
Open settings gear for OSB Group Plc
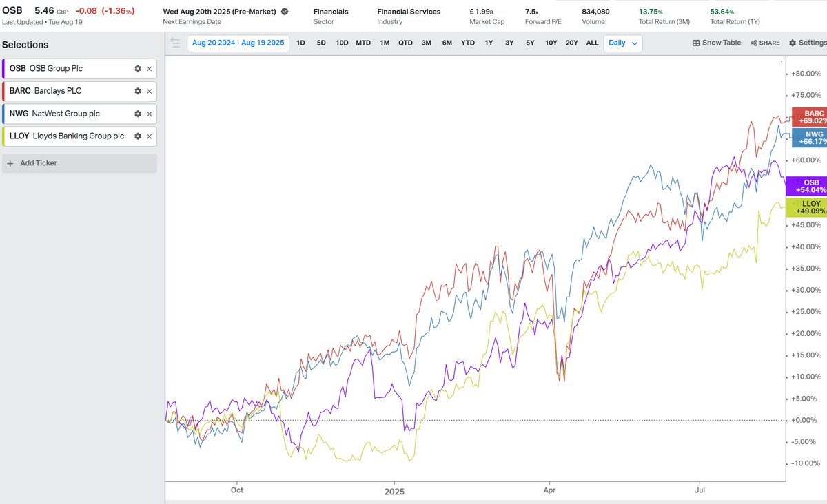pyautogui.click(x=138, y=69)
